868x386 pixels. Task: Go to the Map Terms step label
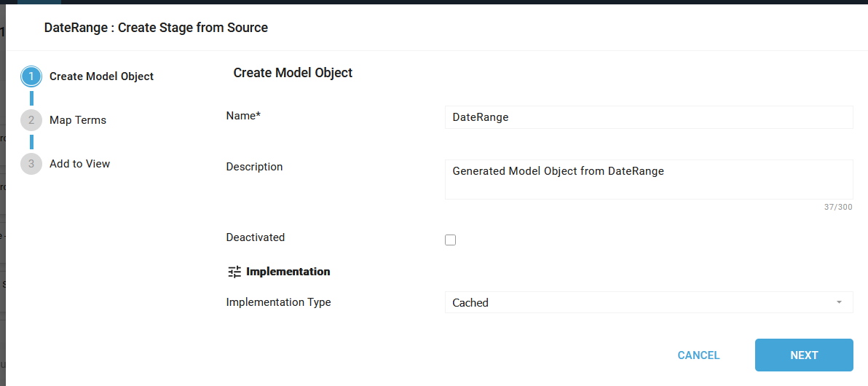click(78, 120)
